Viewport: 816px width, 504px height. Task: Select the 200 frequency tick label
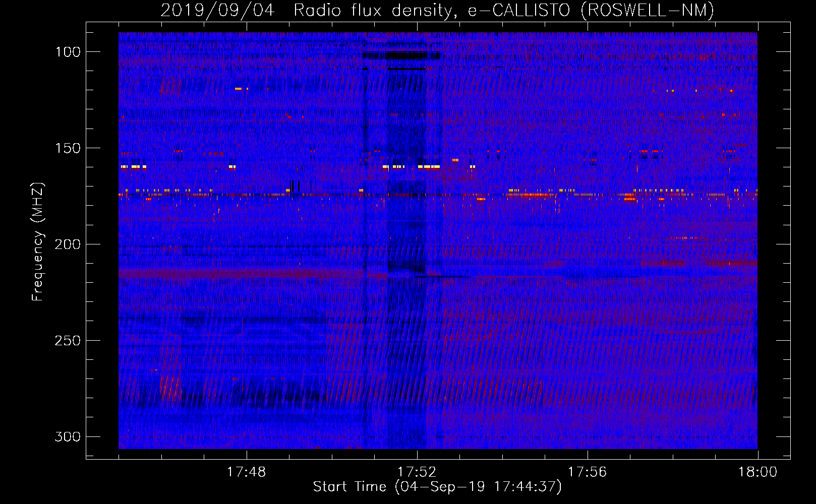click(x=68, y=244)
